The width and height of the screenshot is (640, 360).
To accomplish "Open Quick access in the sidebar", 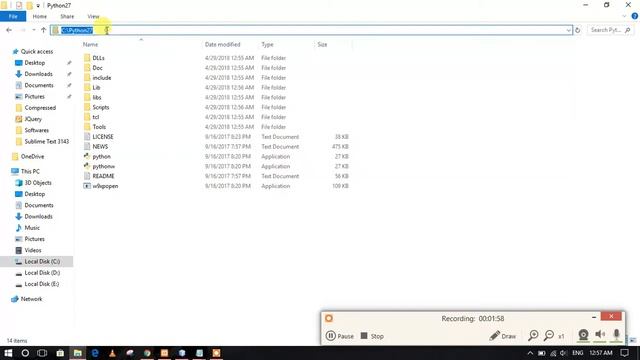I will click(x=37, y=51).
